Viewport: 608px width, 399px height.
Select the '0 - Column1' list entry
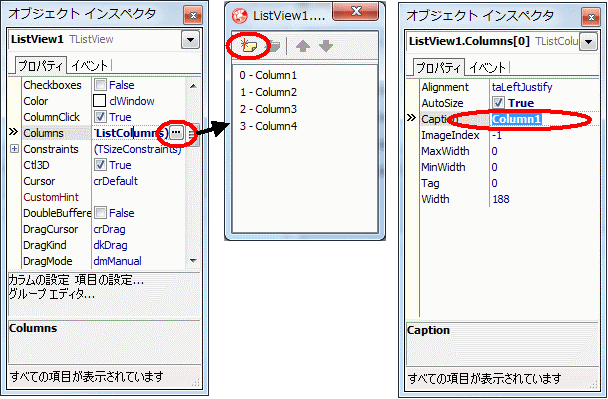coord(268,75)
